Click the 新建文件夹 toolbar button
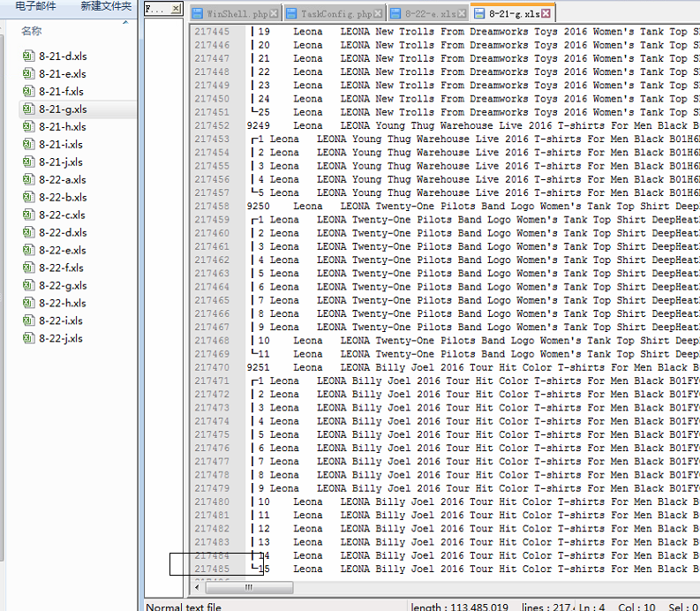The height and width of the screenshot is (611, 700). [x=106, y=6]
